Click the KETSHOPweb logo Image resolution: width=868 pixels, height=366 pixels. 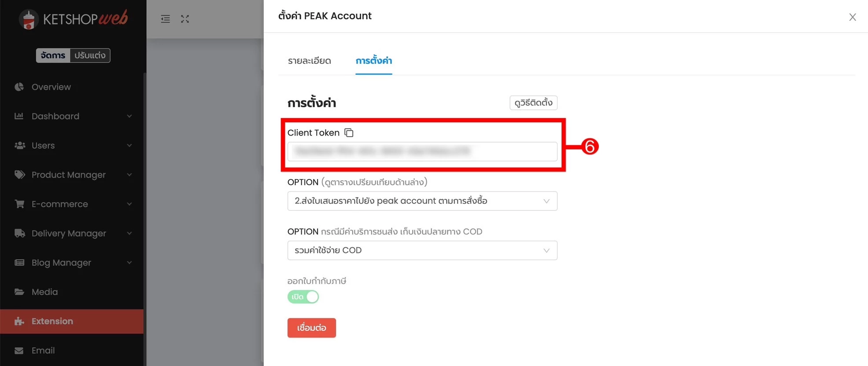point(73,19)
